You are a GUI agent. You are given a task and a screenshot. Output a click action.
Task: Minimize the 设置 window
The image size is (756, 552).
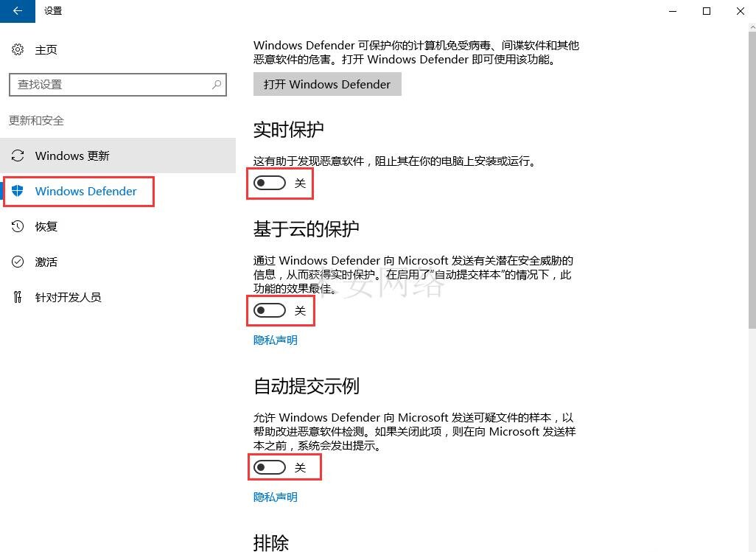tap(673, 10)
